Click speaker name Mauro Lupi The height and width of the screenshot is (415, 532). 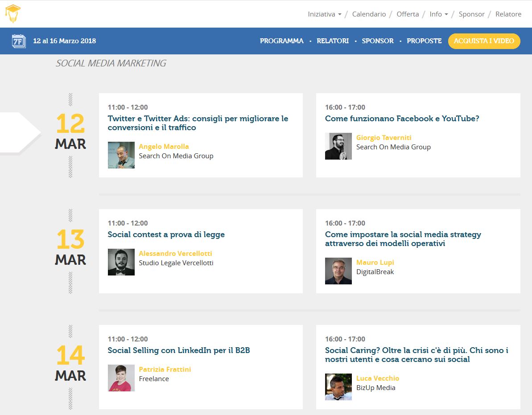(375, 263)
